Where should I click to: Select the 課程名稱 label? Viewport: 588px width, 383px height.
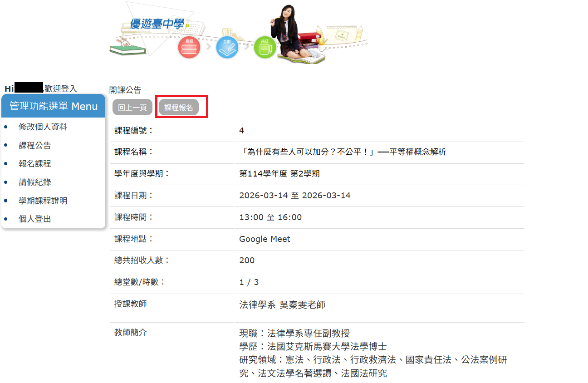pos(134,152)
